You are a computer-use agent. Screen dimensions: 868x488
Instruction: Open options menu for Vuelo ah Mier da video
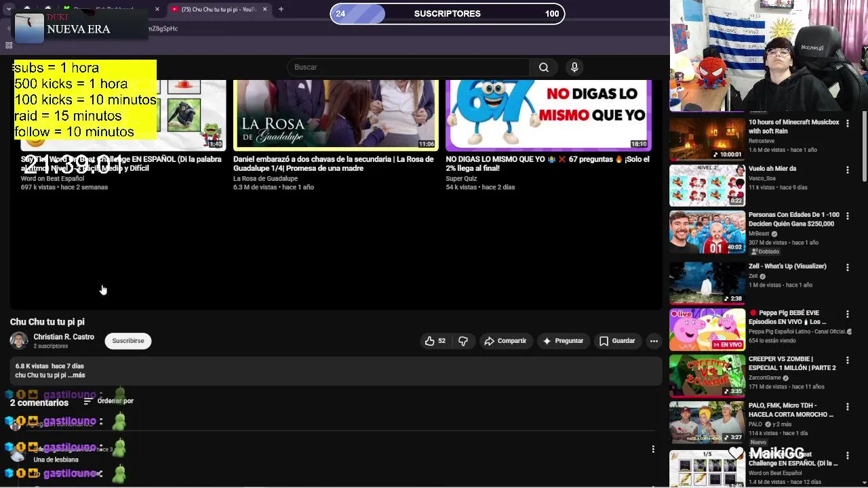pyautogui.click(x=847, y=170)
